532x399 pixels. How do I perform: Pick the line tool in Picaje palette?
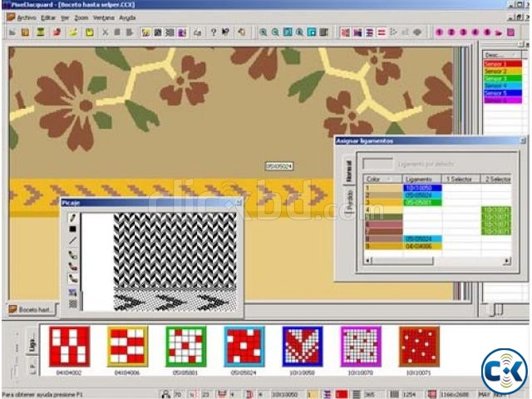point(73,241)
